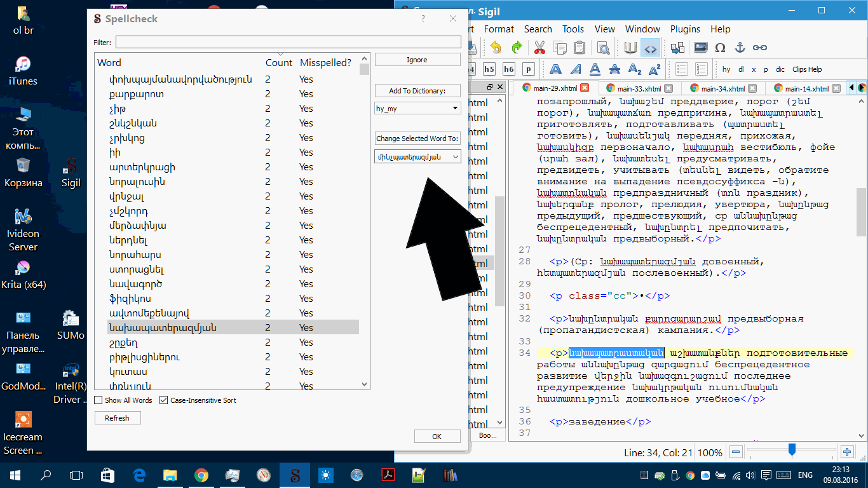Switch to Book View with the open book icon
The width and height of the screenshot is (868, 488).
tap(630, 48)
